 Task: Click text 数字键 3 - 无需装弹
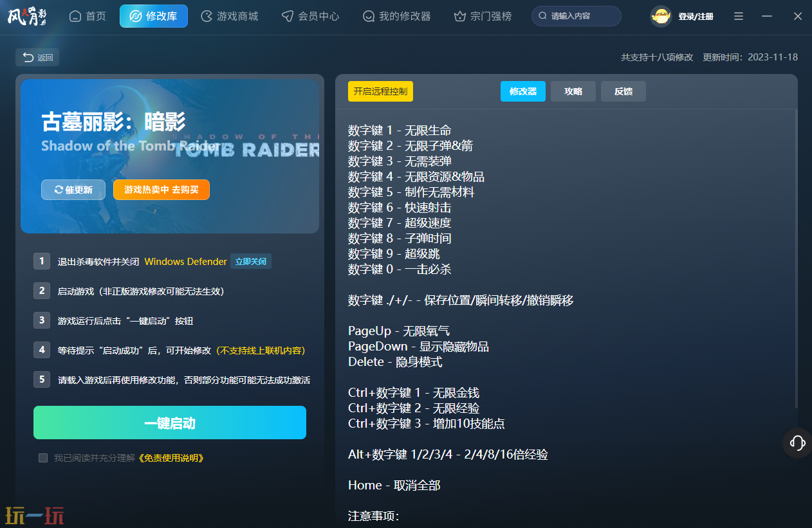coord(400,161)
